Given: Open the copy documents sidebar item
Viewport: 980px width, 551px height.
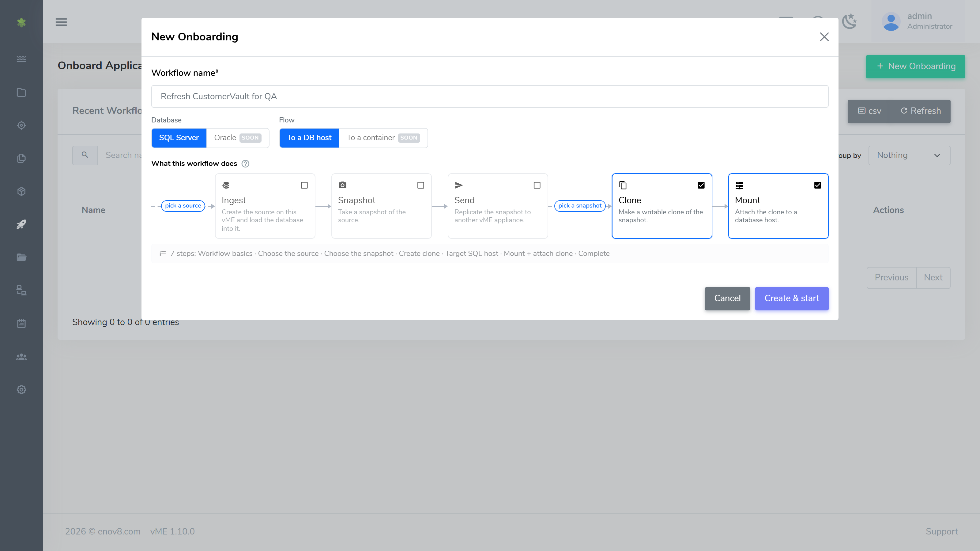Looking at the screenshot, I should coord(21,158).
